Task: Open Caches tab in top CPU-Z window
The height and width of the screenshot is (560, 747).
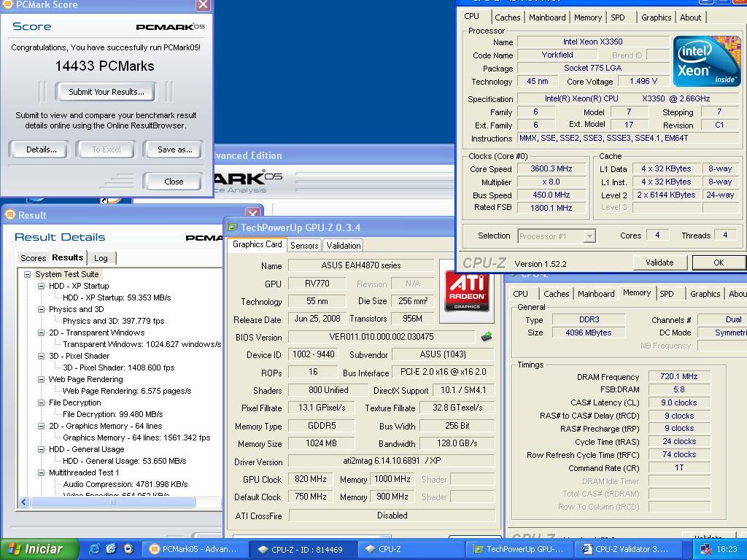Action: [x=508, y=17]
